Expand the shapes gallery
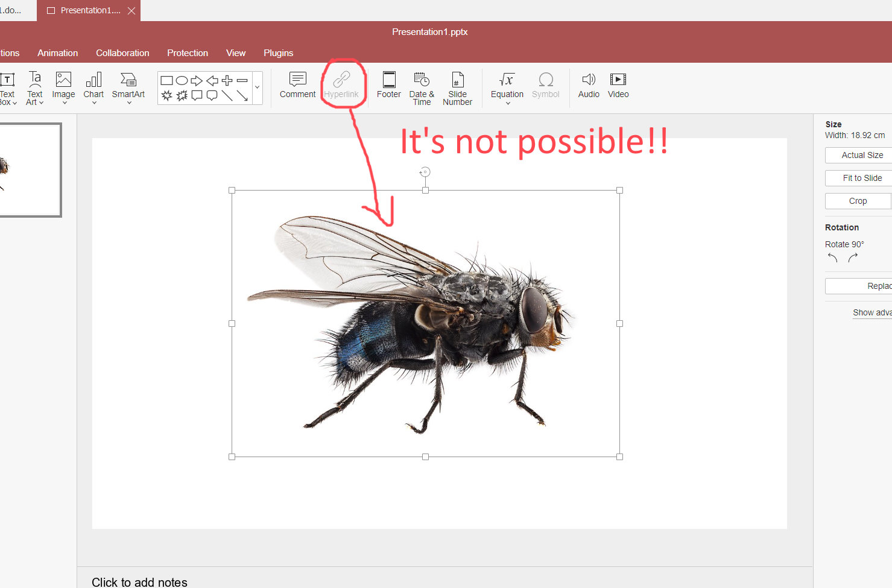Screen dimensions: 892x588 (x=256, y=87)
